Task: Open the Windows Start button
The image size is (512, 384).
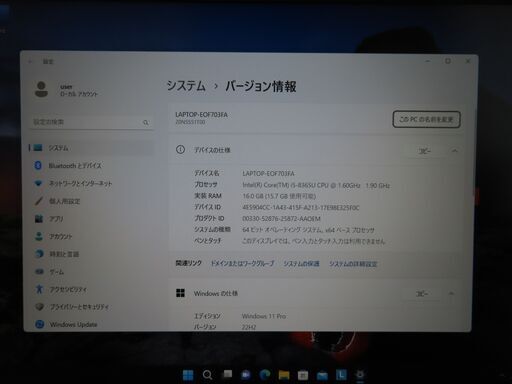Action: pyautogui.click(x=188, y=375)
